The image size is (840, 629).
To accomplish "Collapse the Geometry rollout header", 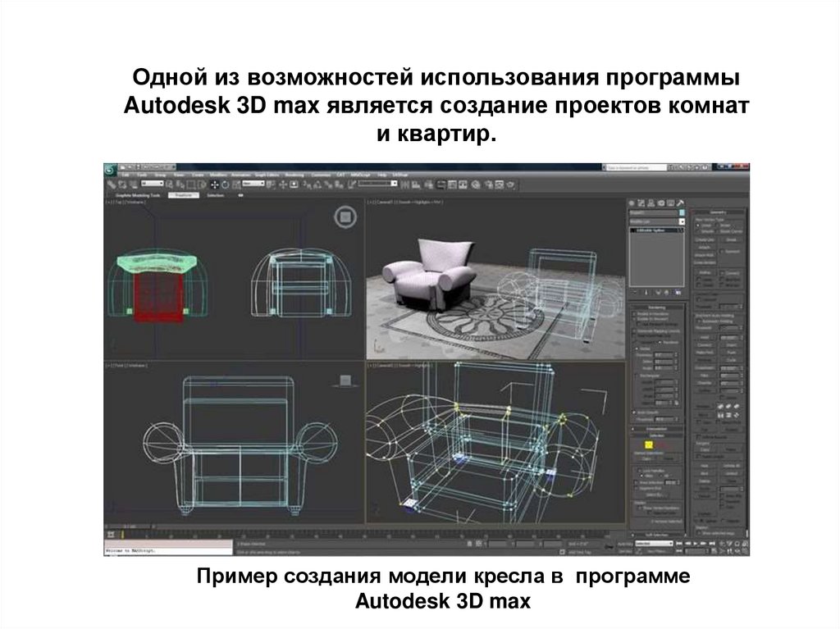I will click(719, 212).
